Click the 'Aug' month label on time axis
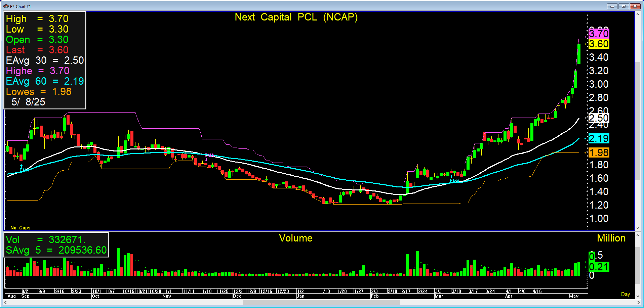 (12, 296)
